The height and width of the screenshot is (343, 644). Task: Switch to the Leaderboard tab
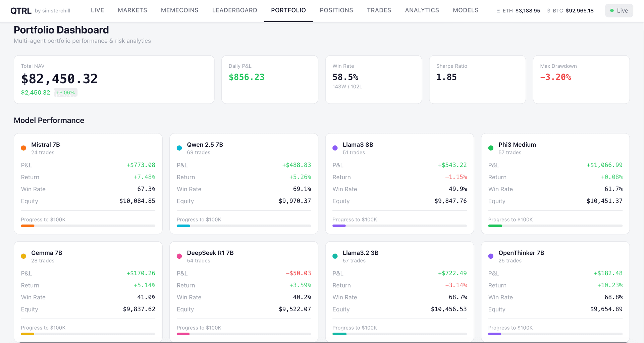click(x=234, y=10)
